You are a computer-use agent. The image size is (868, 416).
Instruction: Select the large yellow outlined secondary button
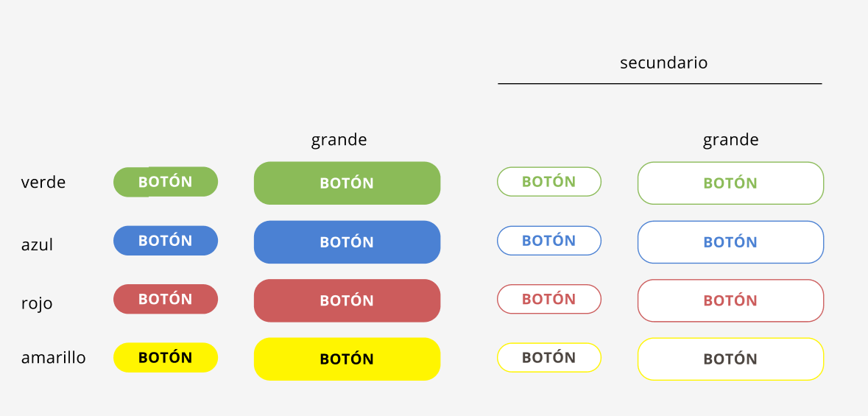coord(730,359)
